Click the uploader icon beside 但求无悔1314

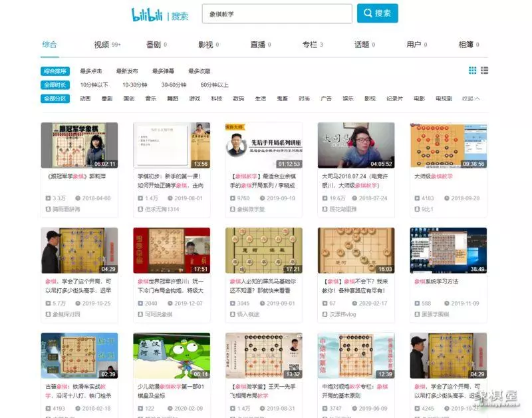click(x=140, y=209)
